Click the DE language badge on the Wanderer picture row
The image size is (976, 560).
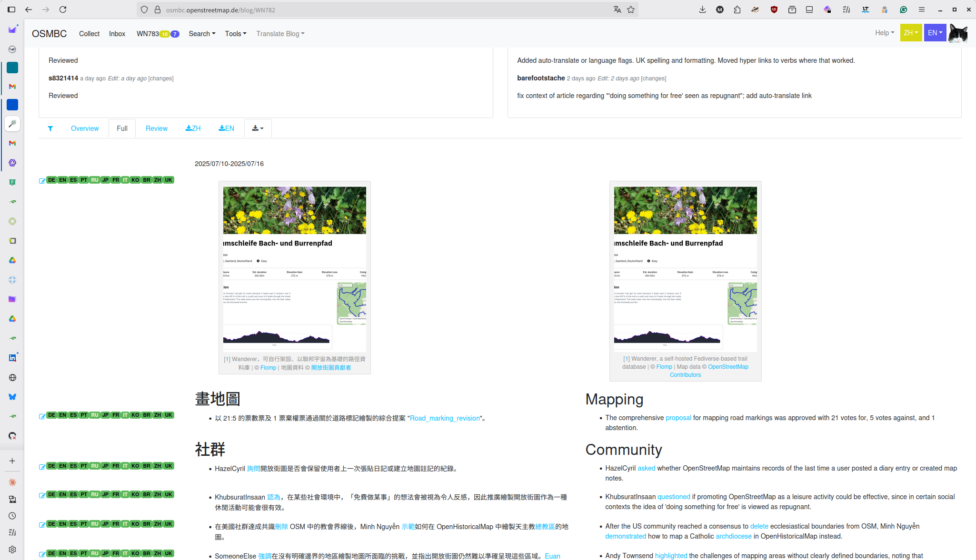51,180
